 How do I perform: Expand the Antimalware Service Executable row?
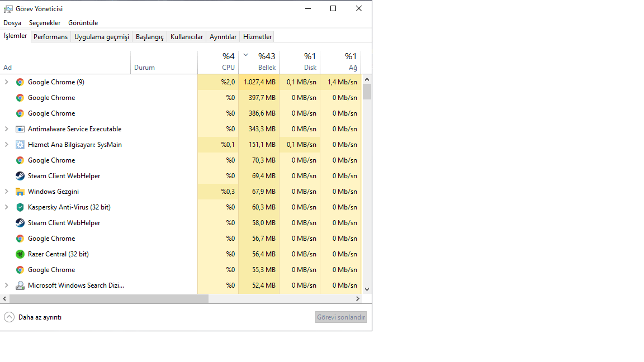click(x=7, y=129)
